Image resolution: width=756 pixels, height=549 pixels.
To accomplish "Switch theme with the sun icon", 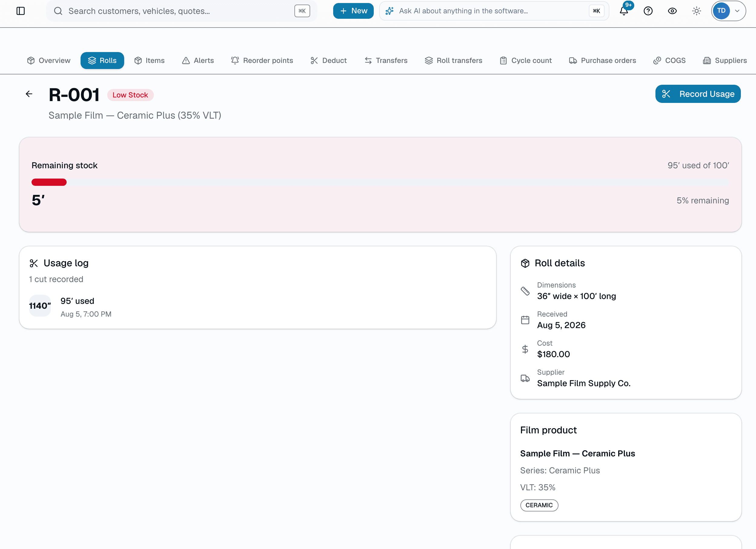I will (697, 11).
